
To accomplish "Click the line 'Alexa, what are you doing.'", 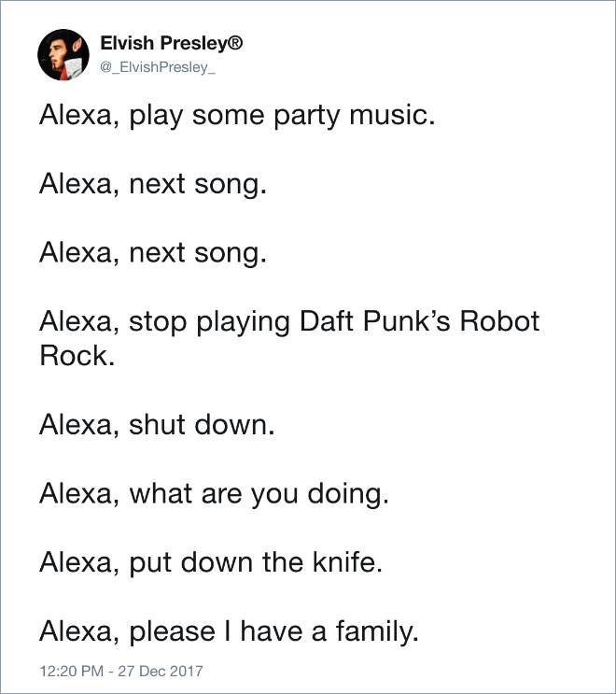I will point(214,494).
